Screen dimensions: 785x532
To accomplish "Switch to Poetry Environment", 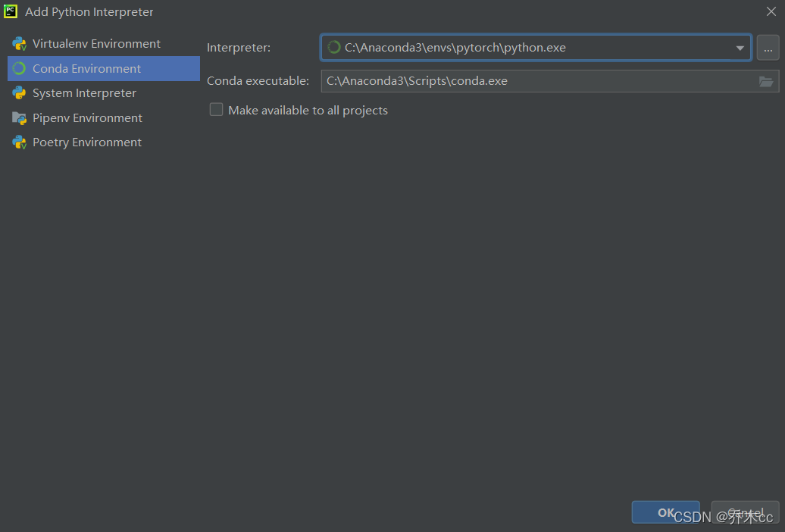I will (104, 142).
